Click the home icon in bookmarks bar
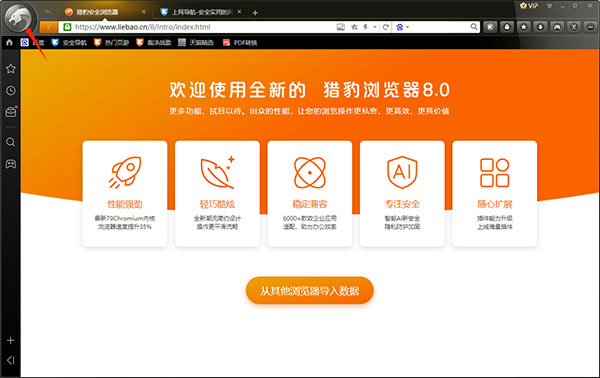 pos(10,42)
